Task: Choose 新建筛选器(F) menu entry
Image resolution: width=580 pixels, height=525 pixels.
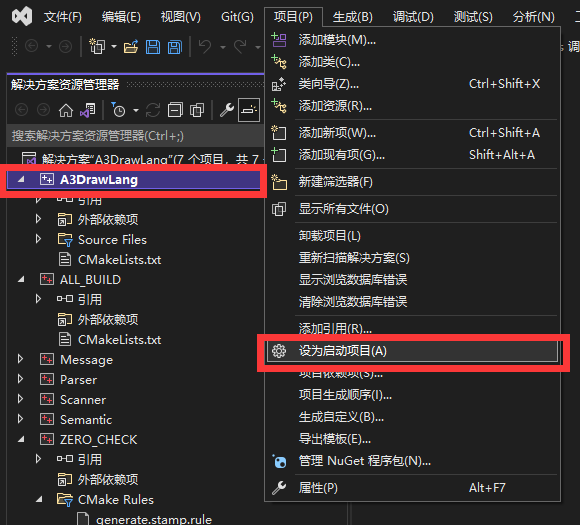Action: coord(412,182)
